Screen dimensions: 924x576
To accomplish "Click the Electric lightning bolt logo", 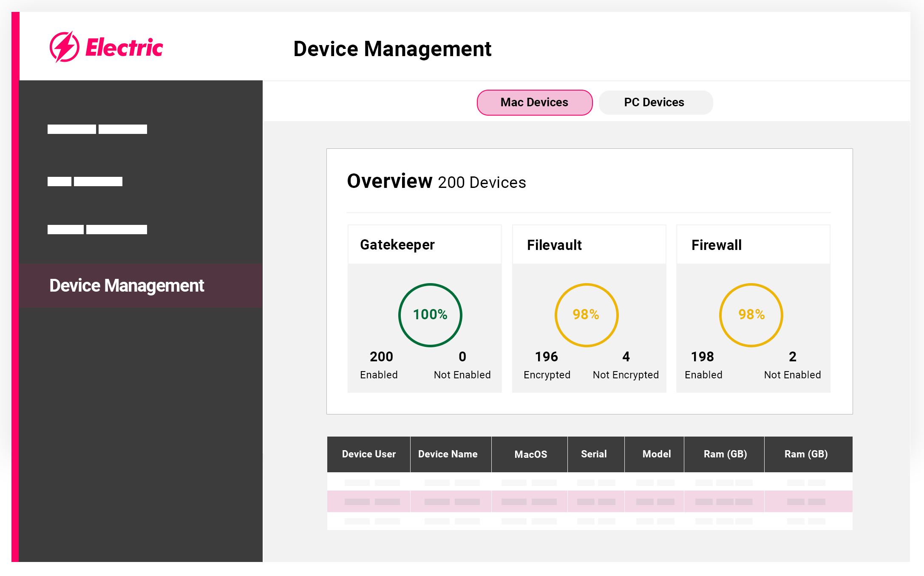I will tap(64, 47).
